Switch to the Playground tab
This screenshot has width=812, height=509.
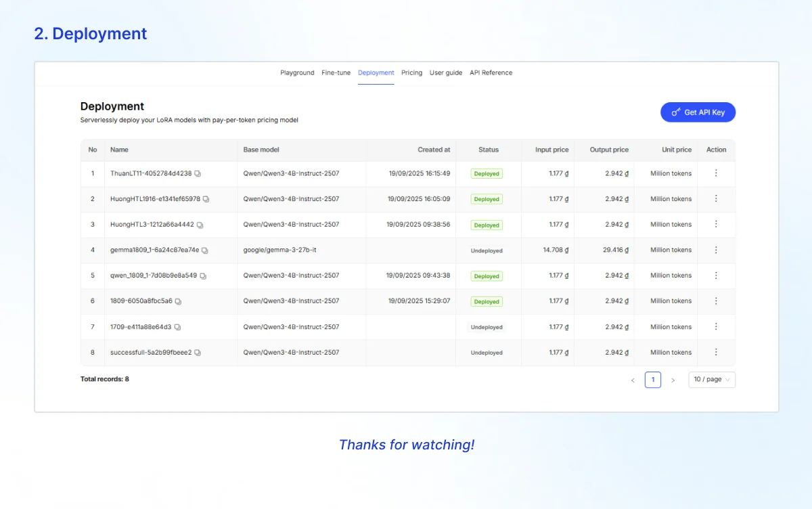(x=297, y=72)
